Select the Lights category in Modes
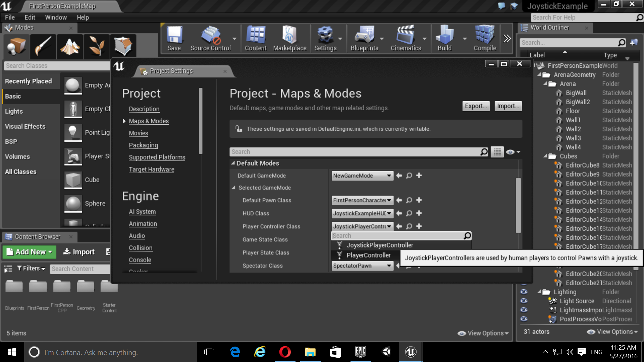Image resolution: width=644 pixels, height=362 pixels. pyautogui.click(x=31, y=111)
